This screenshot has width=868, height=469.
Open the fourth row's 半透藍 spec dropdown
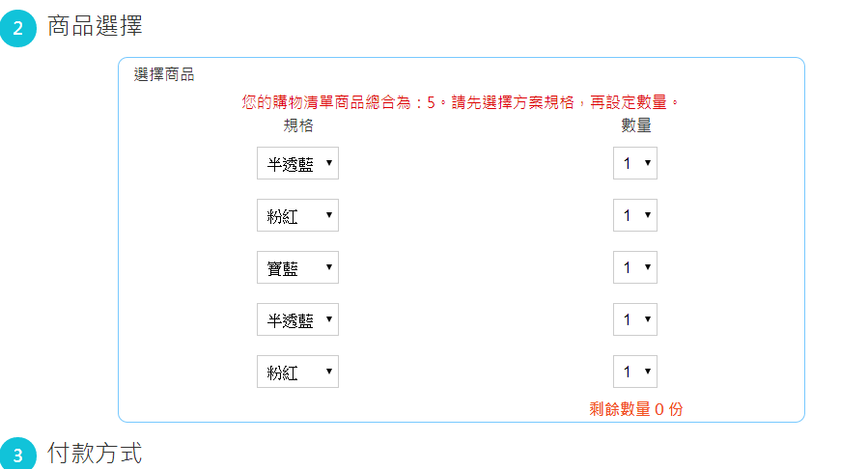pos(297,319)
